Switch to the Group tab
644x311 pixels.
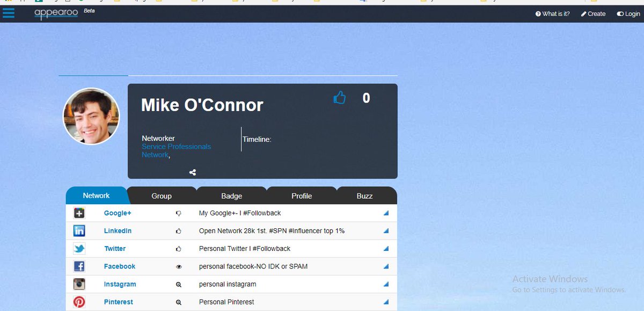tap(162, 196)
